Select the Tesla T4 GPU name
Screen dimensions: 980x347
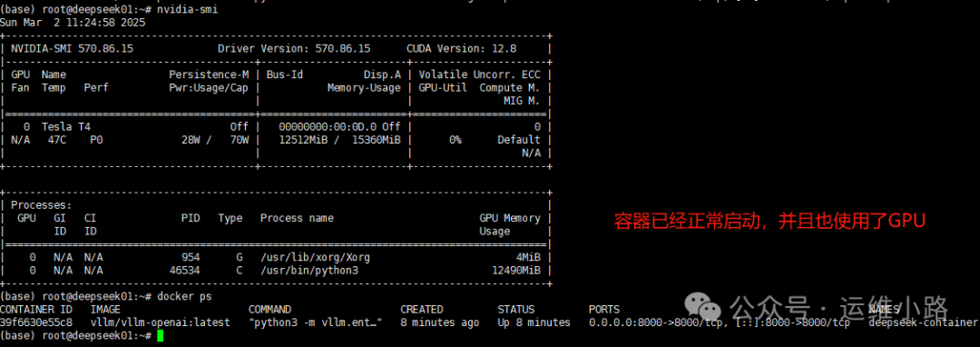pos(66,127)
